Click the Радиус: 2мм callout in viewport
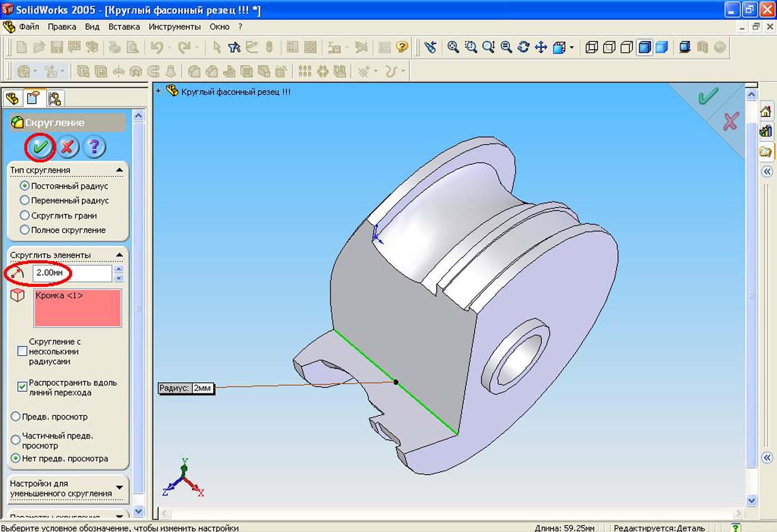The image size is (777, 532). pos(186,388)
